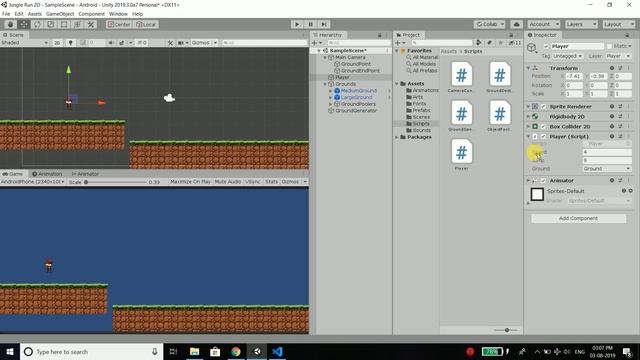Open the cloud Services button
The width and height of the screenshot is (640, 360).
[516, 24]
